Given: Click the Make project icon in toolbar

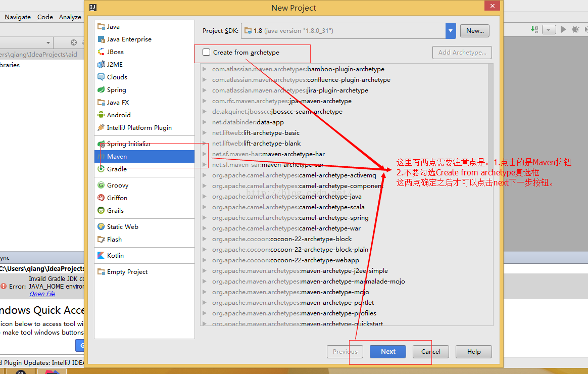Looking at the screenshot, I should [x=535, y=29].
